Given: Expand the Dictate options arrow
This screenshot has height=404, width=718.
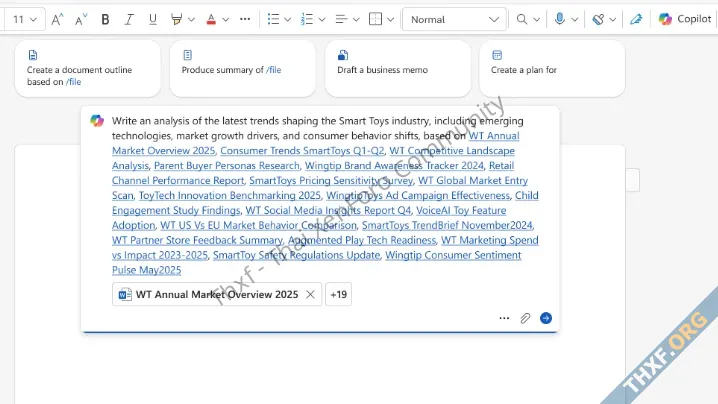Looking at the screenshot, I should 575,20.
